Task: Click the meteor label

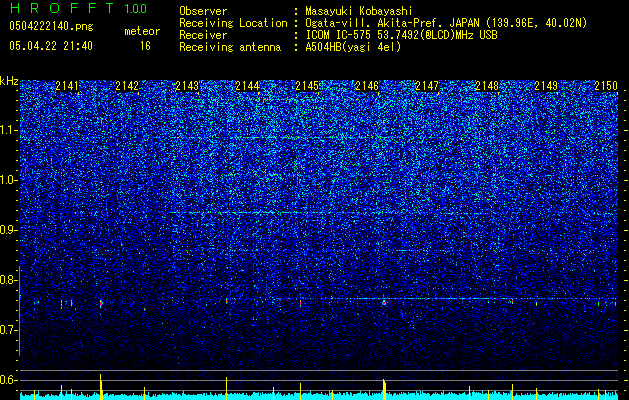Action: (x=142, y=31)
